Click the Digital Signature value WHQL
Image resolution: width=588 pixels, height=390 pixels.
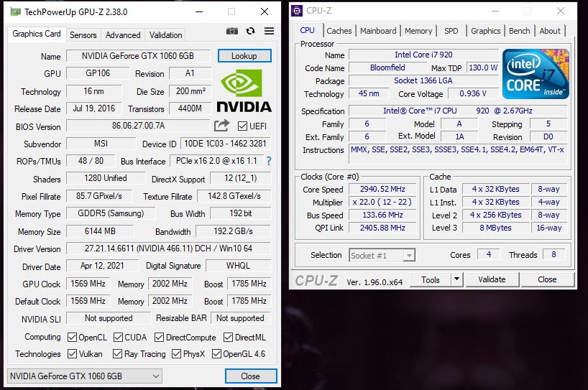click(238, 266)
